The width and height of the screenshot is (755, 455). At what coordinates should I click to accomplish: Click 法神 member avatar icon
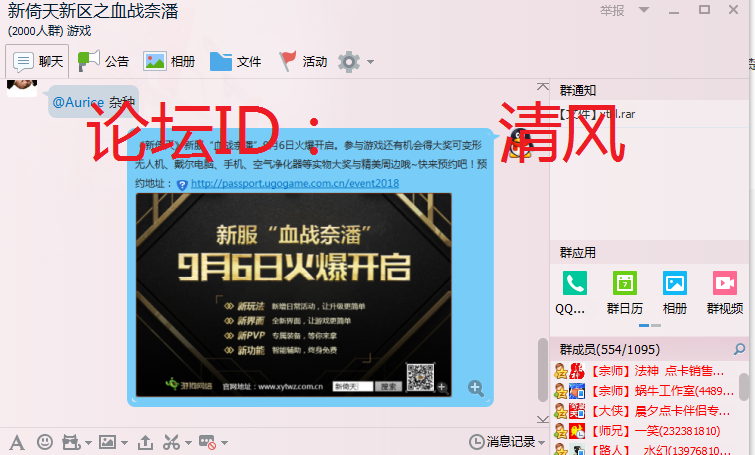577,371
